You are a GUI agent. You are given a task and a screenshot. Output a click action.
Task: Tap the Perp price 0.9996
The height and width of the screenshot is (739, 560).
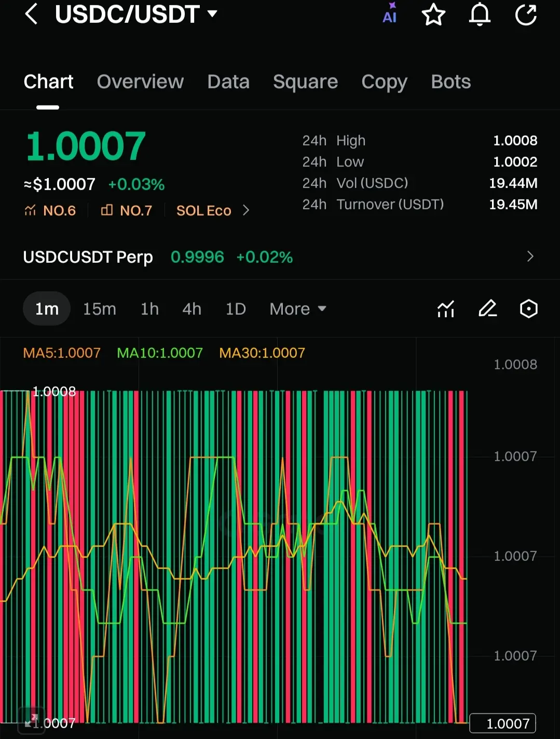click(197, 257)
